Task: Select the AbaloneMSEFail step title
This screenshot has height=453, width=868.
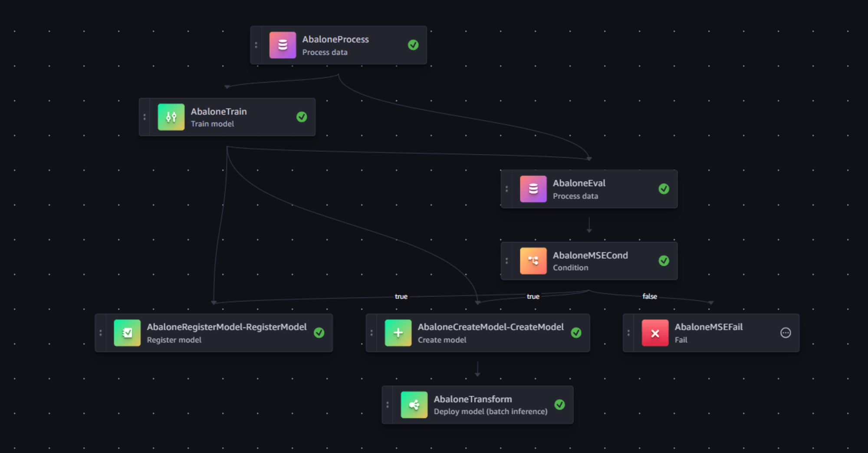Action: coord(709,327)
